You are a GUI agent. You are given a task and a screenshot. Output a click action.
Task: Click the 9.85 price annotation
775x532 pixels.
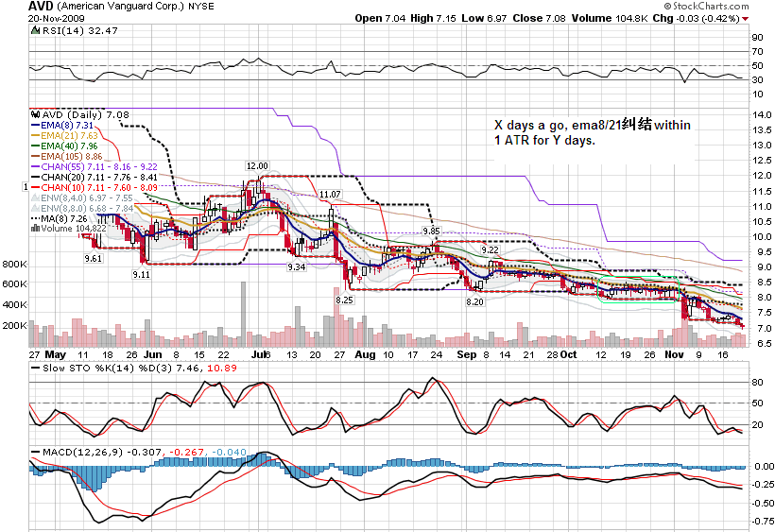click(431, 231)
